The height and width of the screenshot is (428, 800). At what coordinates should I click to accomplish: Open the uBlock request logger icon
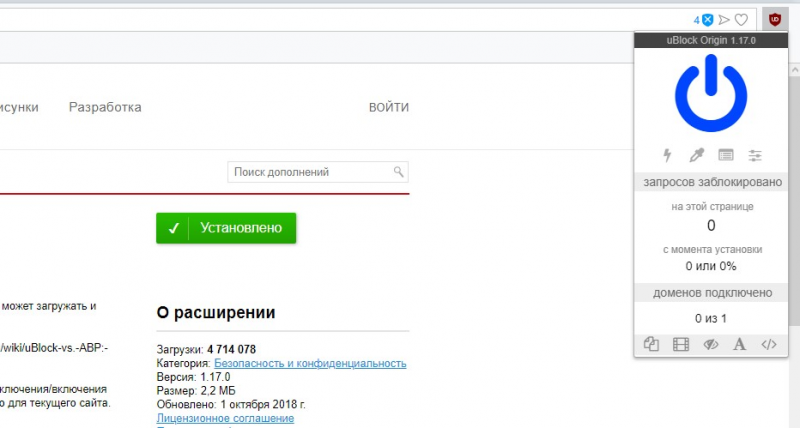pos(726,155)
